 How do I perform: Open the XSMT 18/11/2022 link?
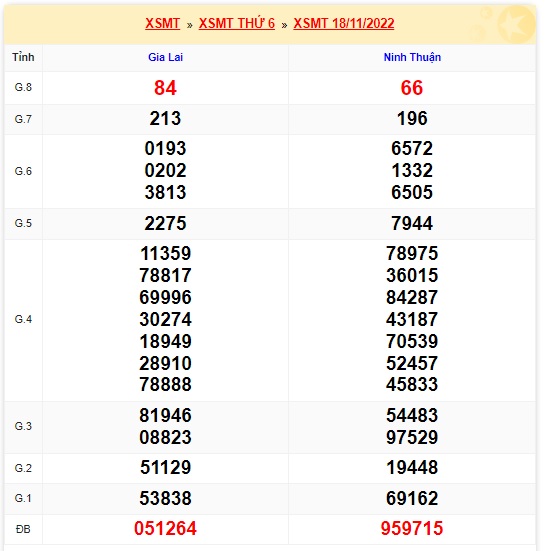point(344,24)
